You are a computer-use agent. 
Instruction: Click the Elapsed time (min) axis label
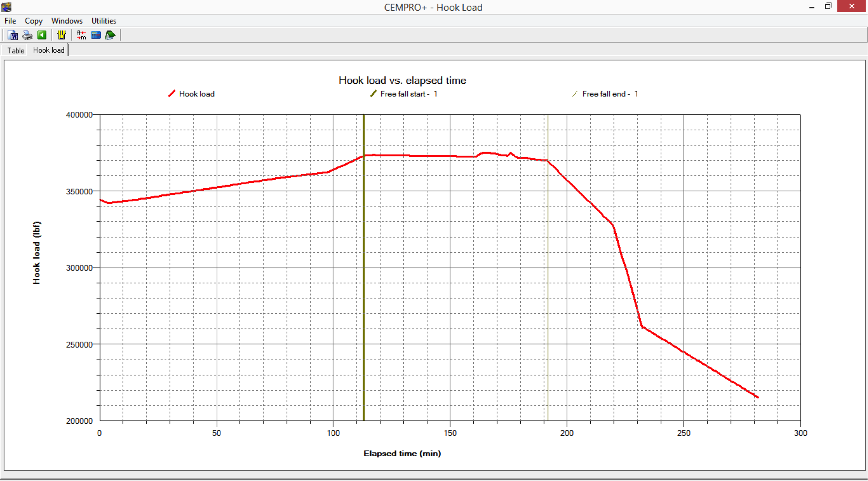coord(402,453)
